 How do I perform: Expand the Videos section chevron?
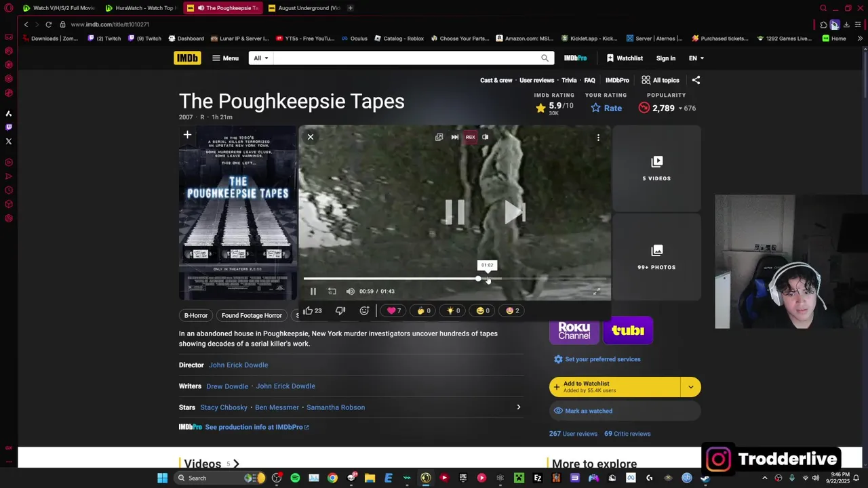tap(236, 464)
